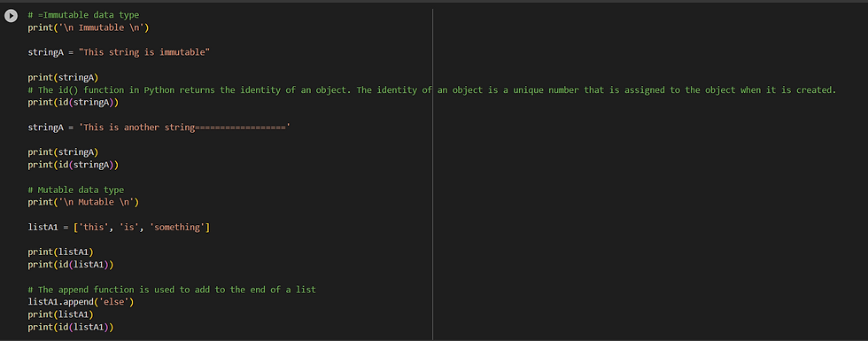Click the 'this' element in listA1 definition
Image resolution: width=868 pixels, height=341 pixels.
94,227
